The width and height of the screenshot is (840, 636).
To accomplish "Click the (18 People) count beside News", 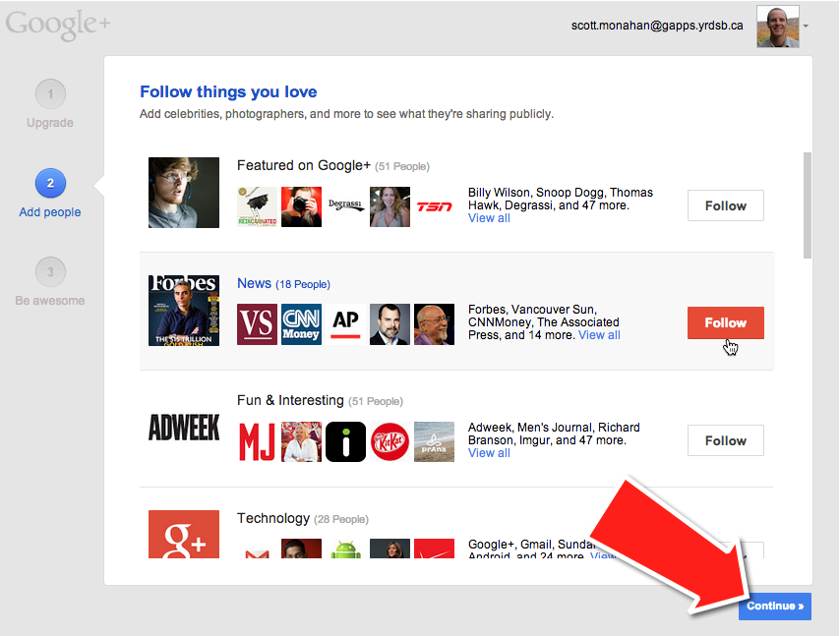I will click(303, 284).
